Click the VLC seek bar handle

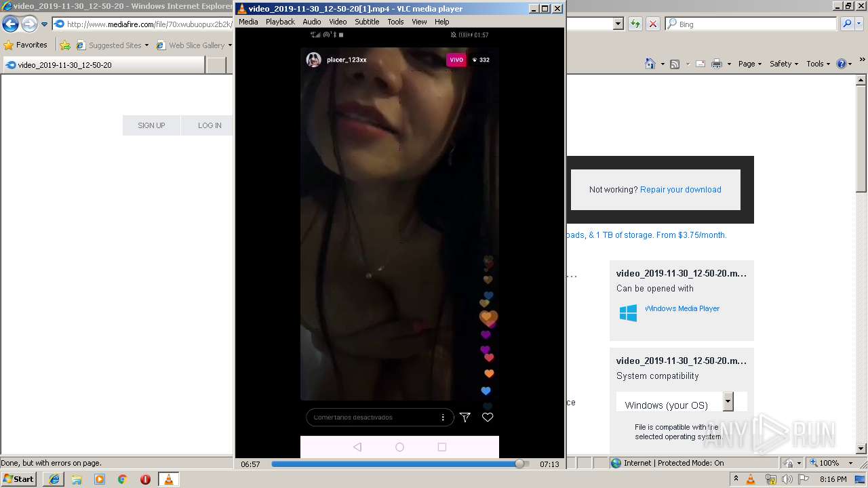coord(519,464)
